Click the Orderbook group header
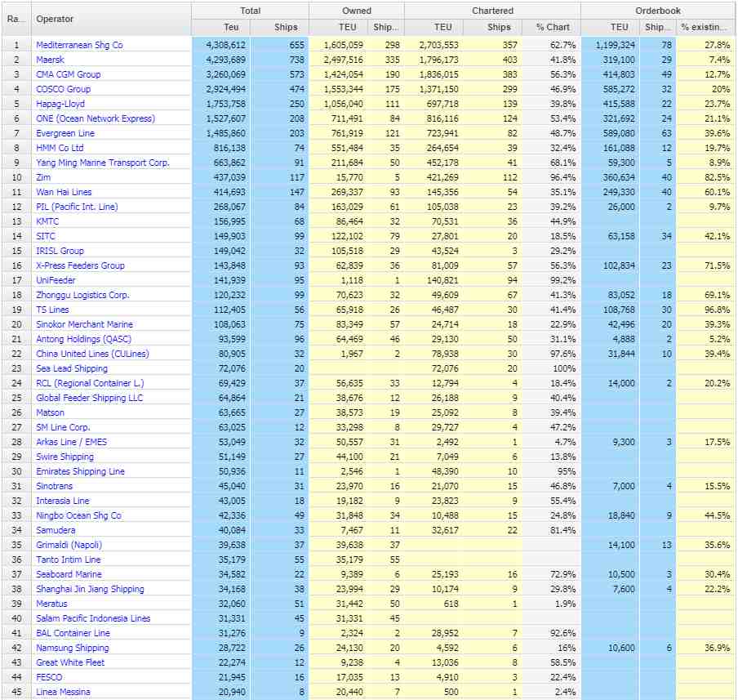 (x=657, y=11)
